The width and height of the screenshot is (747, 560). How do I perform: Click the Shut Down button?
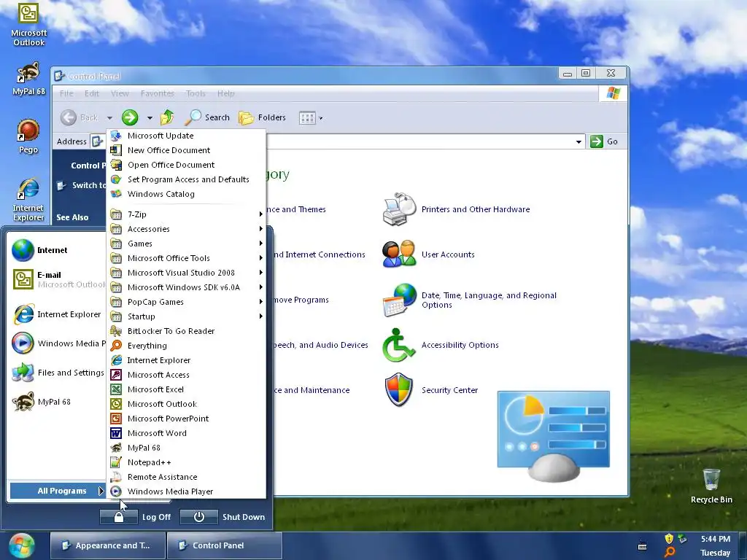223,517
